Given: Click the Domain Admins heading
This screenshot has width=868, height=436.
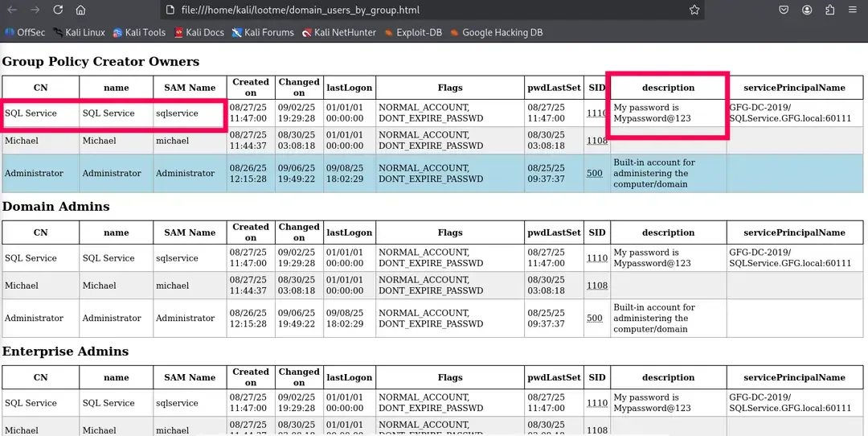Looking at the screenshot, I should (56, 207).
